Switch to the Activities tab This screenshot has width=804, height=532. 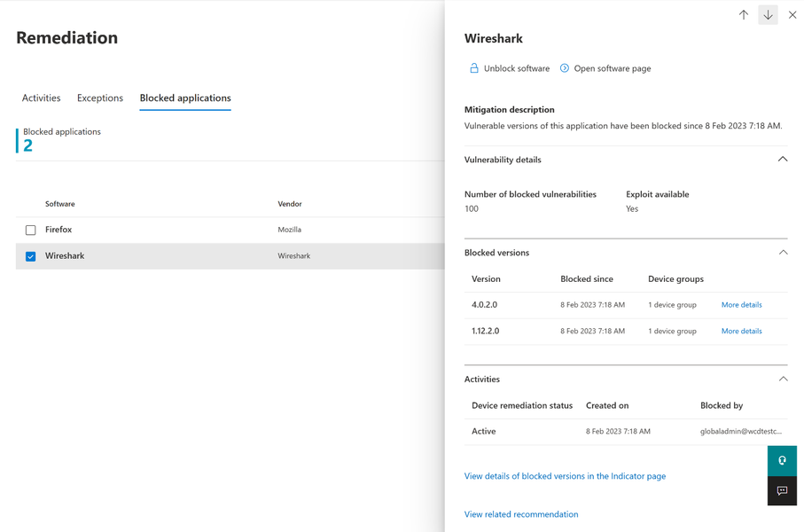click(41, 98)
